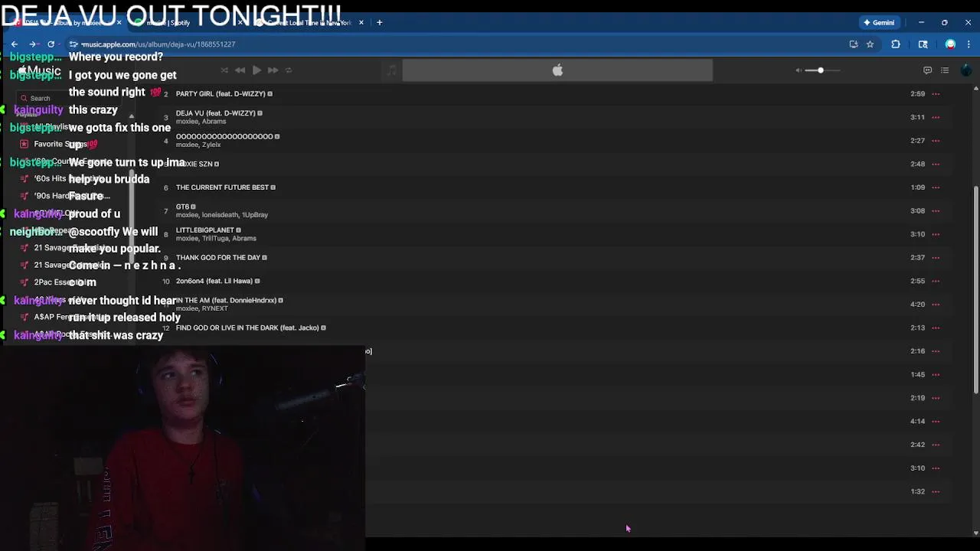This screenshot has width=980, height=551.
Task: Open the tab search icon in toolbar
Action: point(923,44)
